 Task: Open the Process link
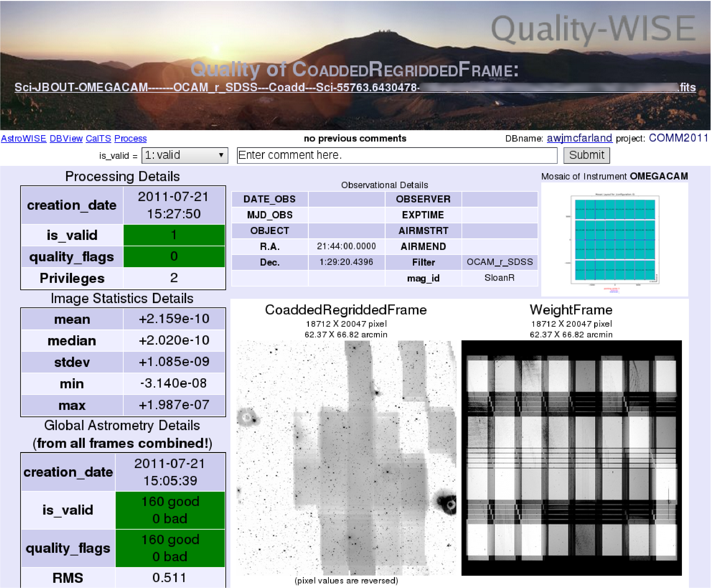(x=130, y=138)
